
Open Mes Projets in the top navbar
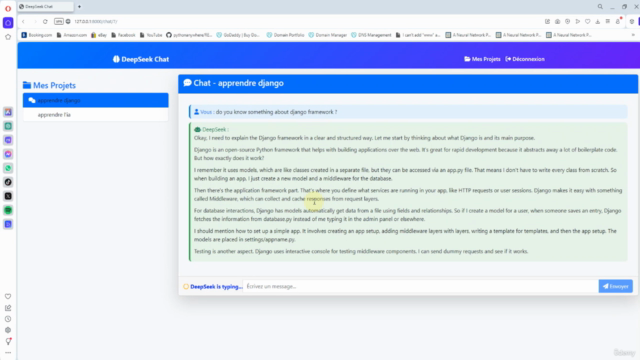click(482, 59)
